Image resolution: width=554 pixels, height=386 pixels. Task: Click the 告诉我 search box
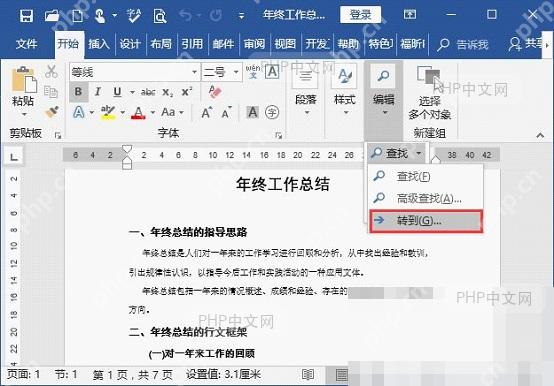tap(463, 44)
